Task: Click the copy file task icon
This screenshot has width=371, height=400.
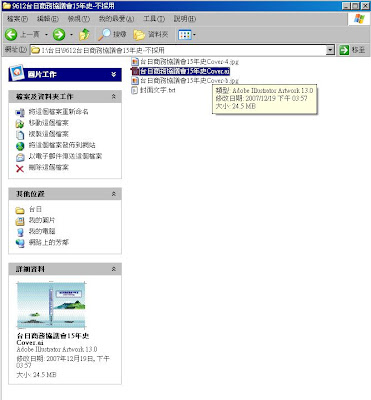Action: coord(20,135)
